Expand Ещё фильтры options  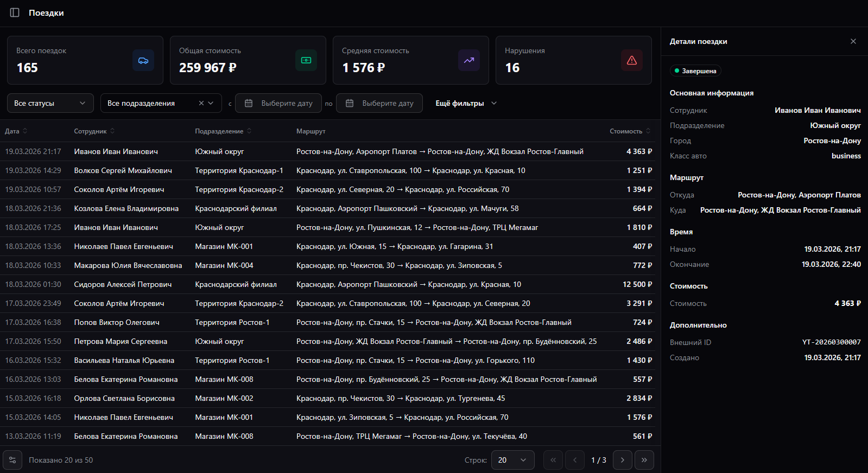coord(466,103)
